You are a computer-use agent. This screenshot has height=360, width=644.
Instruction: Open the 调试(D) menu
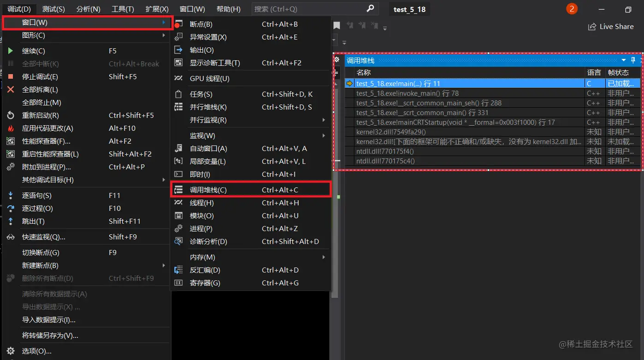tap(19, 9)
